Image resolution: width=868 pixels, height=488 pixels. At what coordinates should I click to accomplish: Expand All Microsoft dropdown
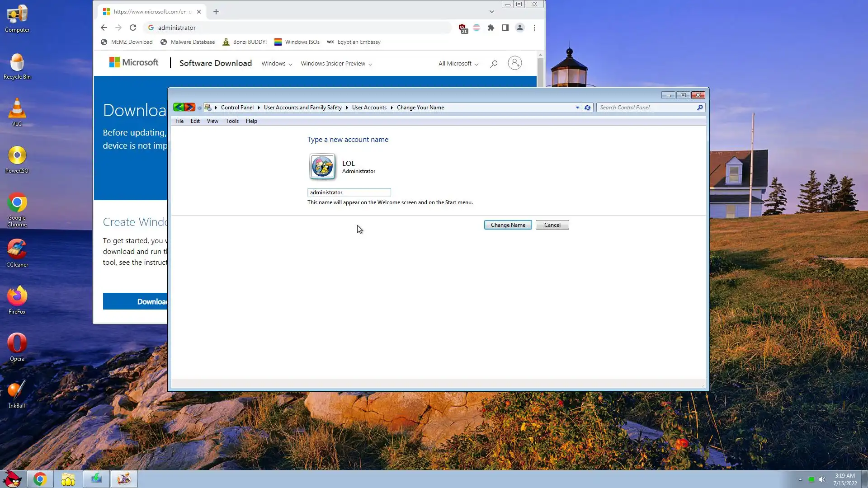[458, 64]
